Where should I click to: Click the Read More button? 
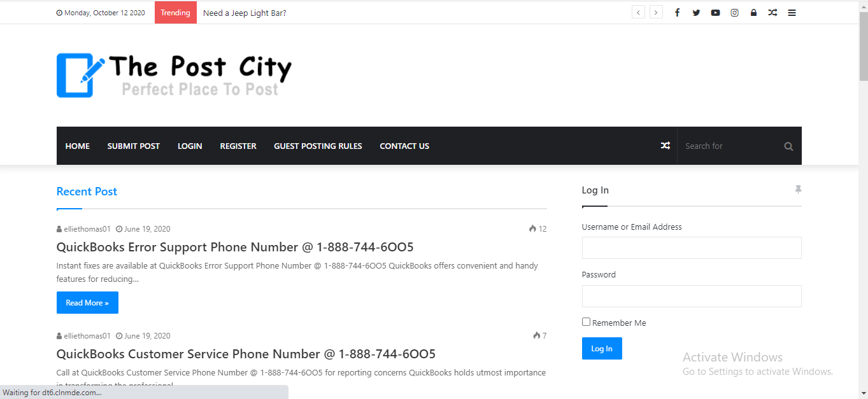click(x=87, y=302)
